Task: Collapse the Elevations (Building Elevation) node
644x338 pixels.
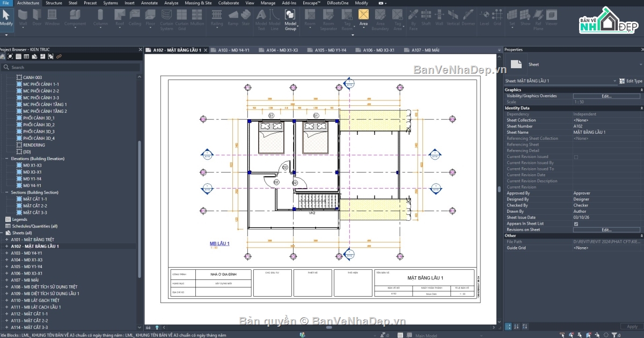Action: tap(6, 159)
